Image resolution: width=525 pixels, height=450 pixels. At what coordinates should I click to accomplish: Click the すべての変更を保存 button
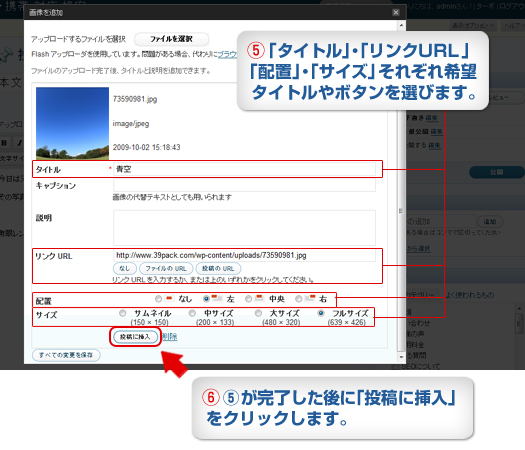point(66,355)
